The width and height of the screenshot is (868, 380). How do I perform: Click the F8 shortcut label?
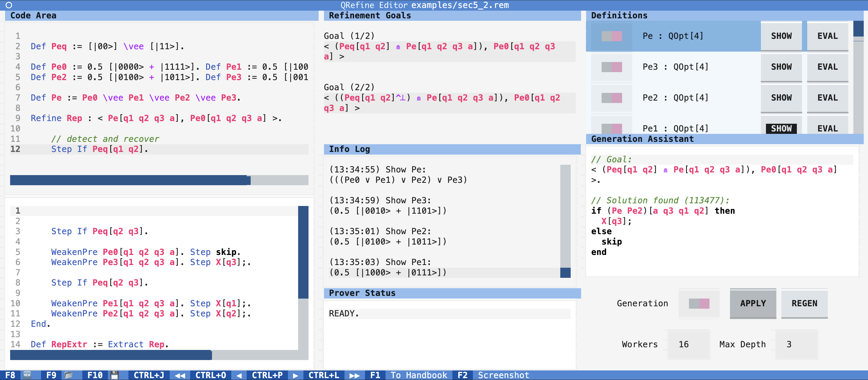coord(10,375)
